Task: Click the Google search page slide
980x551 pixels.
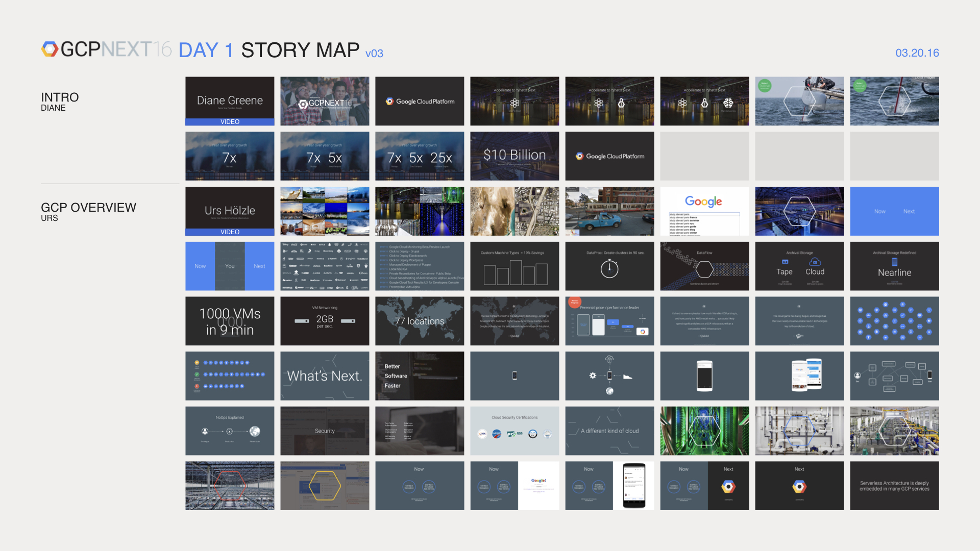Action: pyautogui.click(x=704, y=211)
